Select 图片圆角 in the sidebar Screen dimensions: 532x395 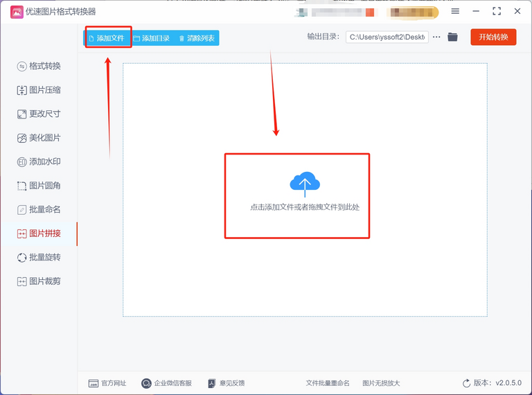(x=39, y=186)
